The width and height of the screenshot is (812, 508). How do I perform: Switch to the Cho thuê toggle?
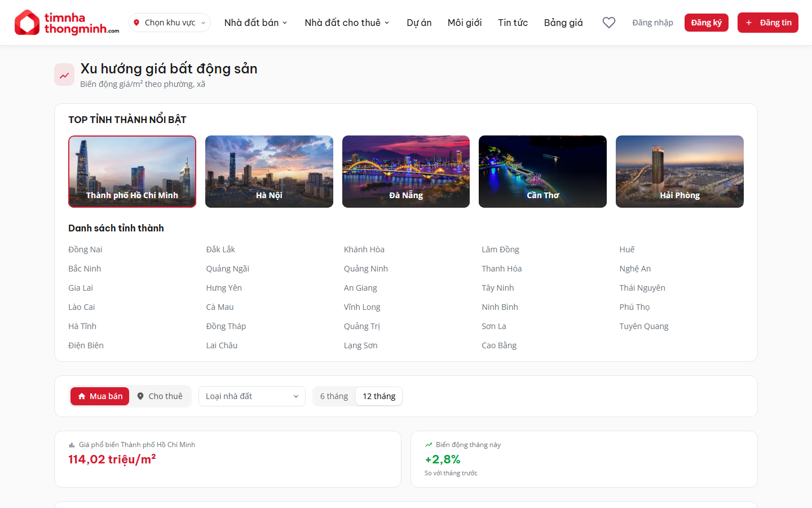(x=160, y=396)
